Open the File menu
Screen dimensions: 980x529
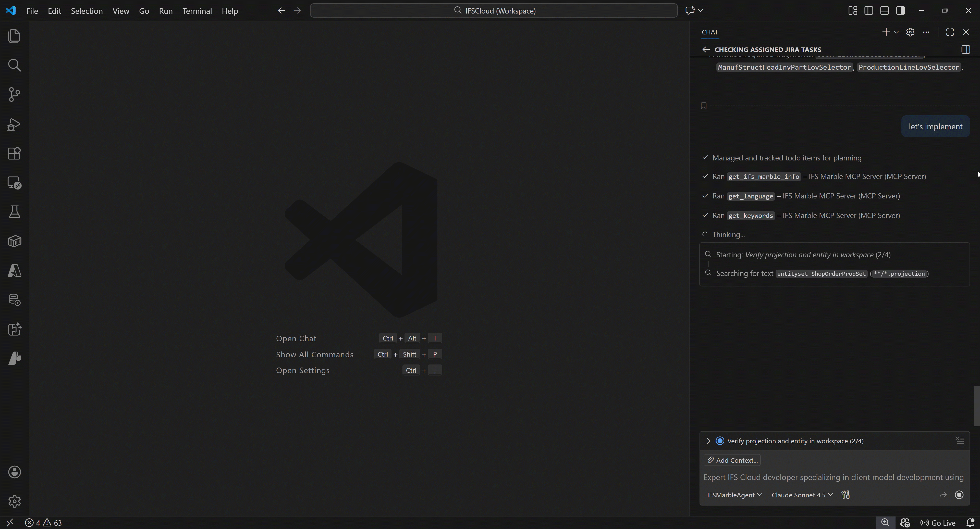32,11
